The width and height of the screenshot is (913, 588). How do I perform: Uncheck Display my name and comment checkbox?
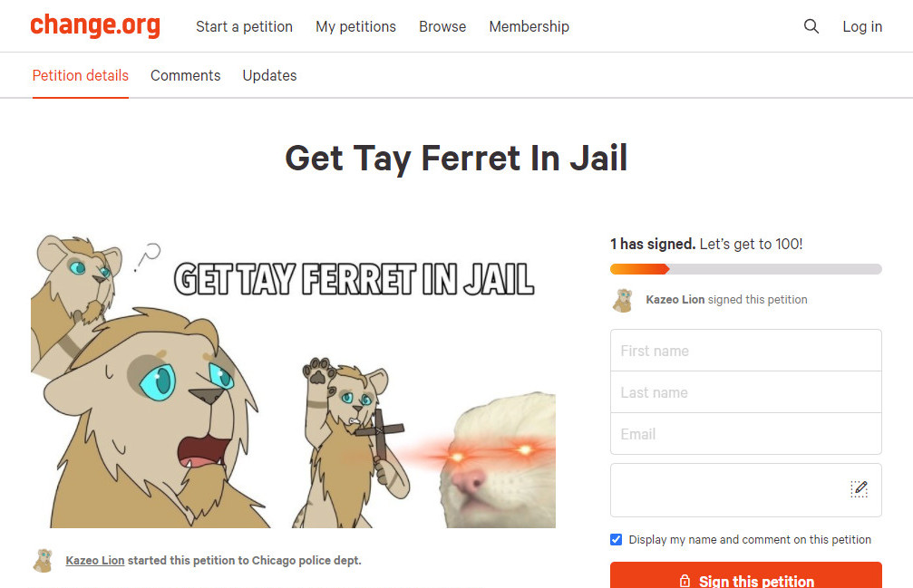point(616,540)
